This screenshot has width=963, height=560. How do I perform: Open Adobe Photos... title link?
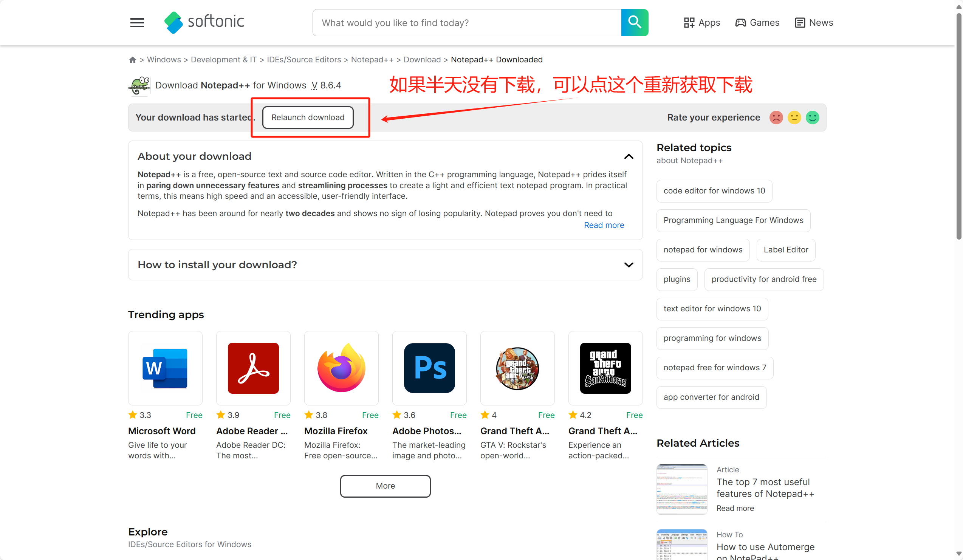click(426, 431)
